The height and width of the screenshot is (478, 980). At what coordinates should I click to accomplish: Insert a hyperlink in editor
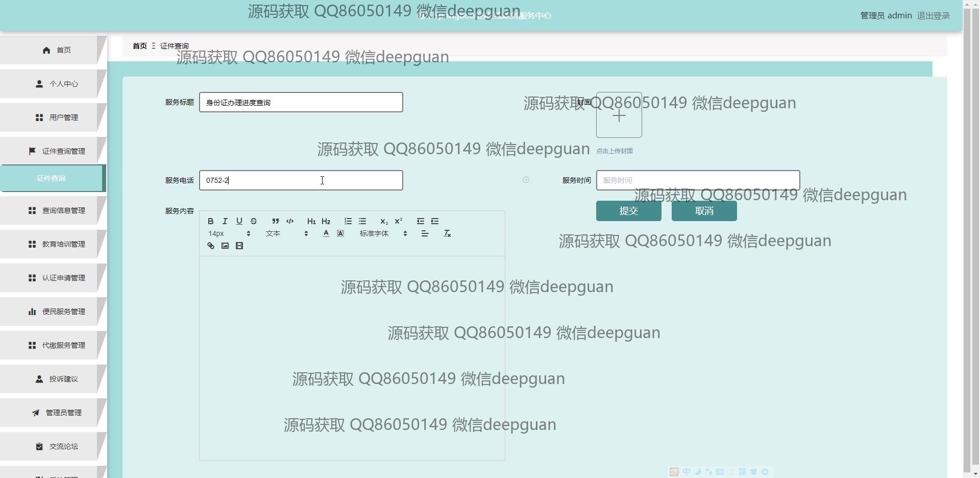click(210, 246)
